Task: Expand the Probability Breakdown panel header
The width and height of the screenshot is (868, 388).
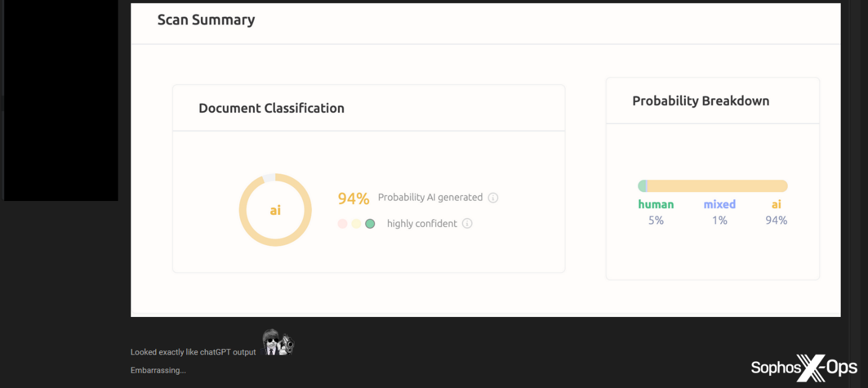Action: click(700, 101)
